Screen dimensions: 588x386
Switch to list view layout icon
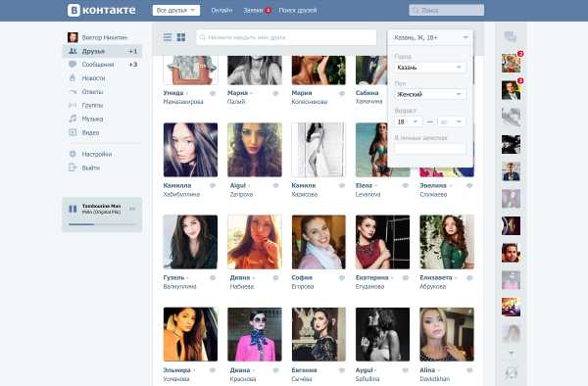(168, 37)
